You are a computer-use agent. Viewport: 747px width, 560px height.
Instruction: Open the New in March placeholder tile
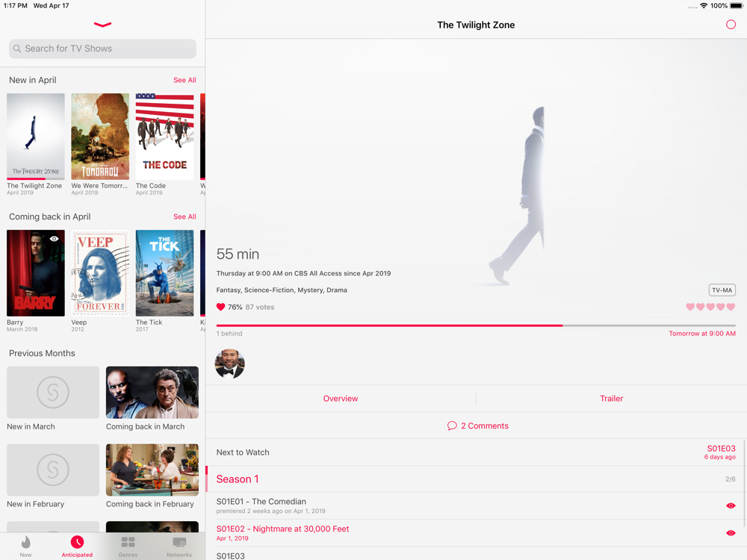click(53, 393)
